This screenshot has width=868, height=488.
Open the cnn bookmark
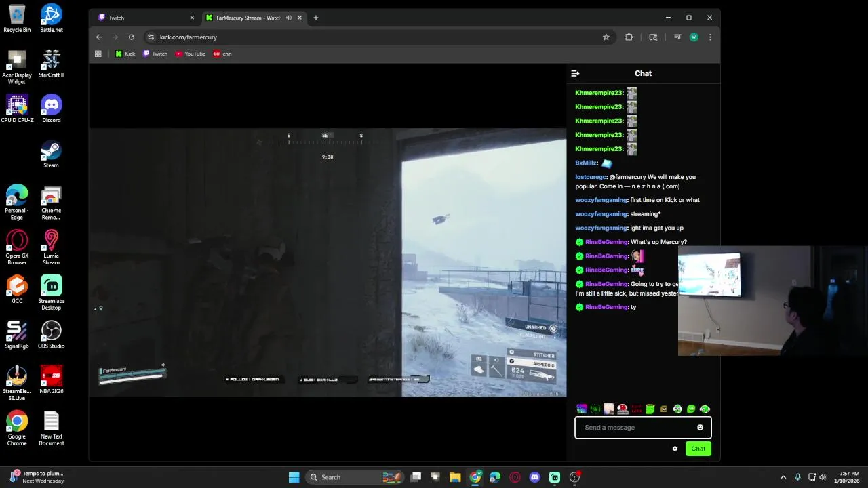point(222,54)
